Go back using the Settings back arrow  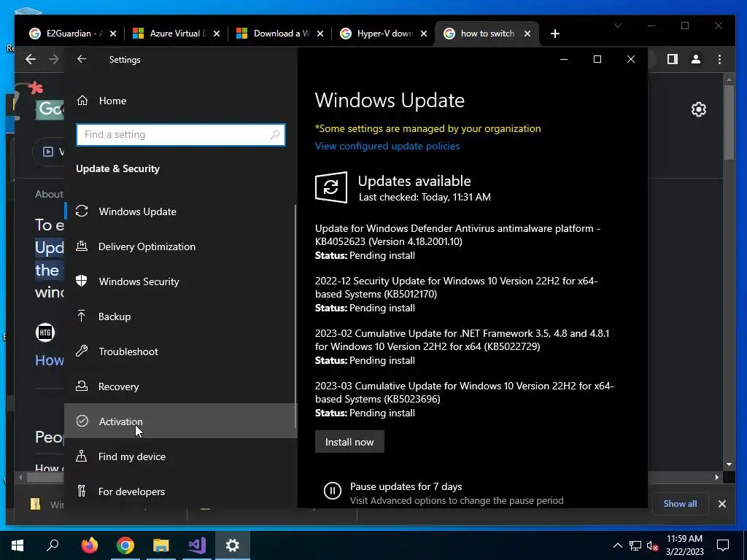click(x=82, y=59)
